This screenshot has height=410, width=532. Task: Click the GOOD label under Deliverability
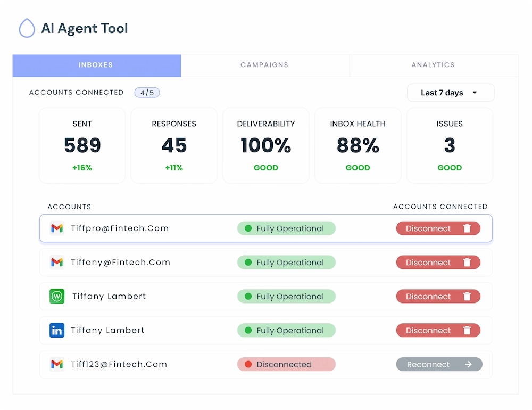pyautogui.click(x=266, y=168)
